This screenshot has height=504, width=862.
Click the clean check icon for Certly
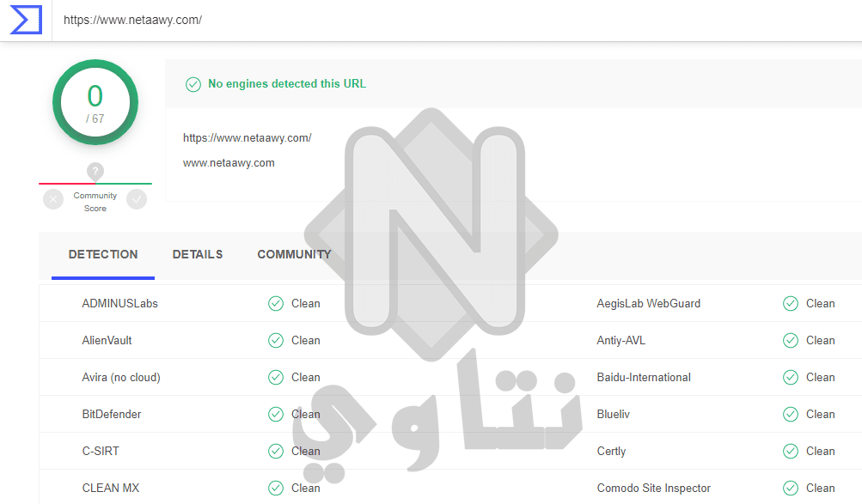(791, 452)
